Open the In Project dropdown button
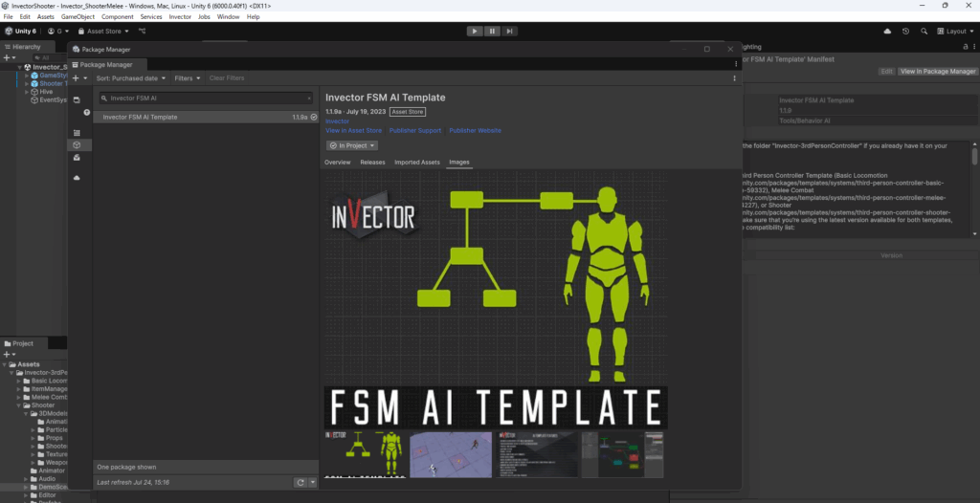This screenshot has height=503, width=980. pyautogui.click(x=352, y=145)
